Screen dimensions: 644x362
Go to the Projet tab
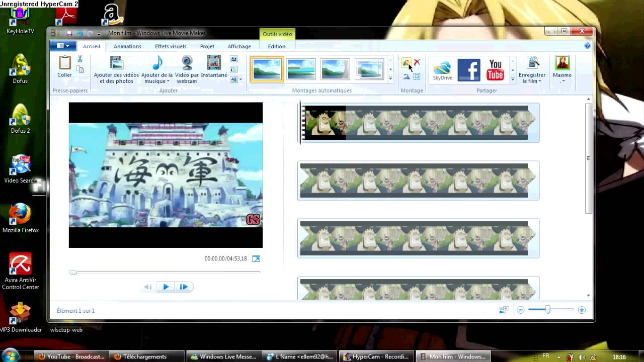point(207,46)
